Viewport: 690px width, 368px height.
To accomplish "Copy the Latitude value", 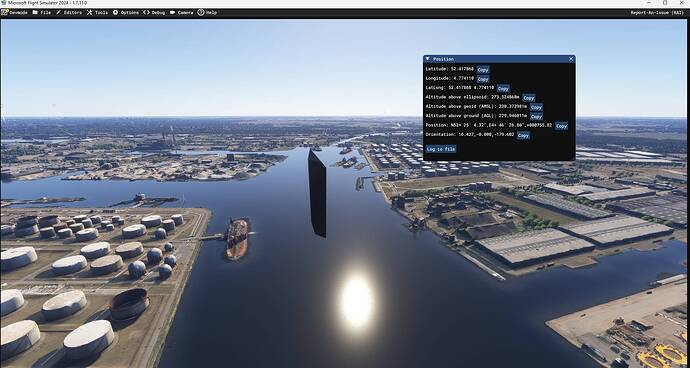I will pyautogui.click(x=483, y=70).
